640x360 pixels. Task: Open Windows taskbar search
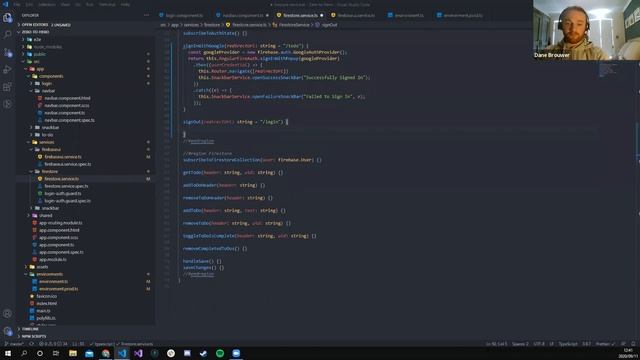pos(24,353)
